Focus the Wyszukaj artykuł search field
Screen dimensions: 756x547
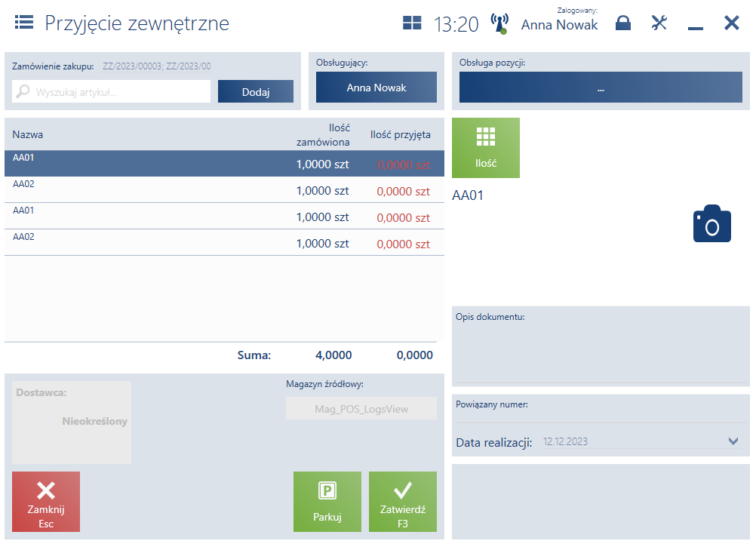[112, 91]
